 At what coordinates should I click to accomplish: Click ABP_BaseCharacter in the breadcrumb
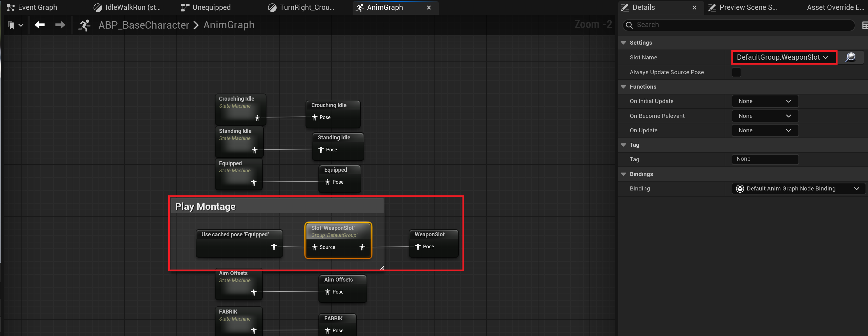coord(144,25)
